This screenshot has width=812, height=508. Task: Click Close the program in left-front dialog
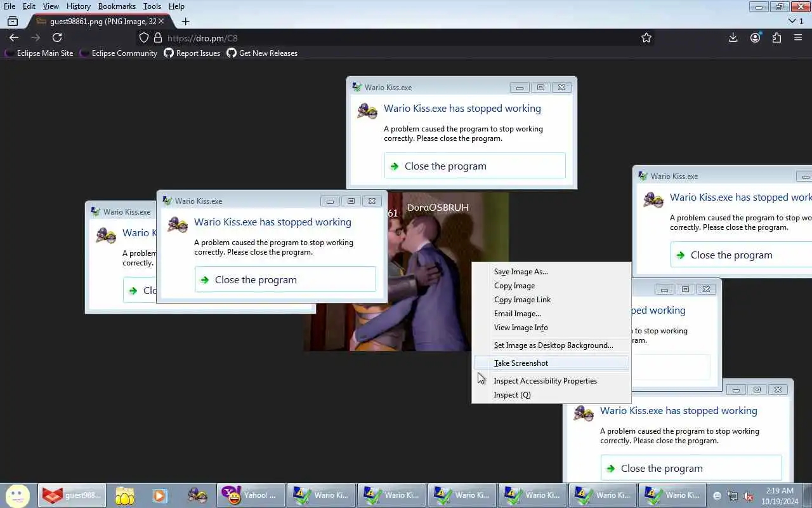click(285, 279)
